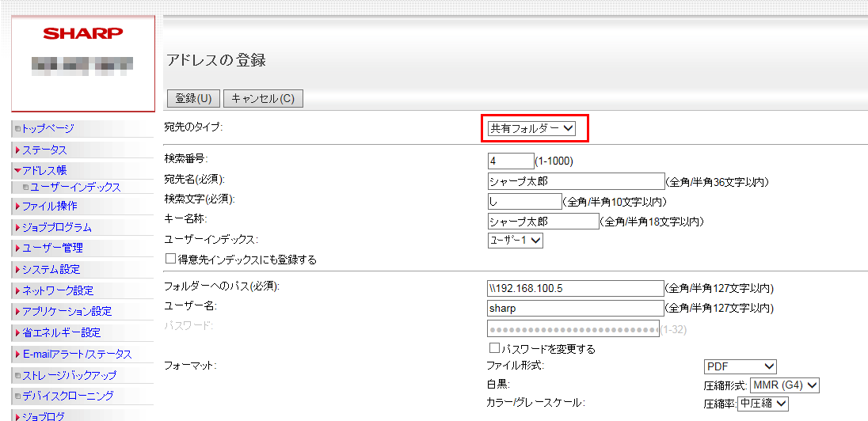The height and width of the screenshot is (421, 868).
Task: Open デバイスクローニング page
Action: click(x=67, y=396)
